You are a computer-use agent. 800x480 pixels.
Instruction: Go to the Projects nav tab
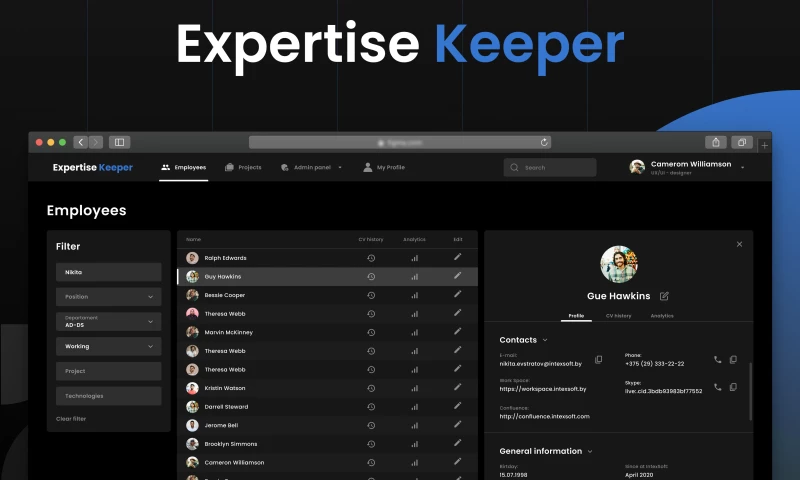pyautogui.click(x=243, y=167)
